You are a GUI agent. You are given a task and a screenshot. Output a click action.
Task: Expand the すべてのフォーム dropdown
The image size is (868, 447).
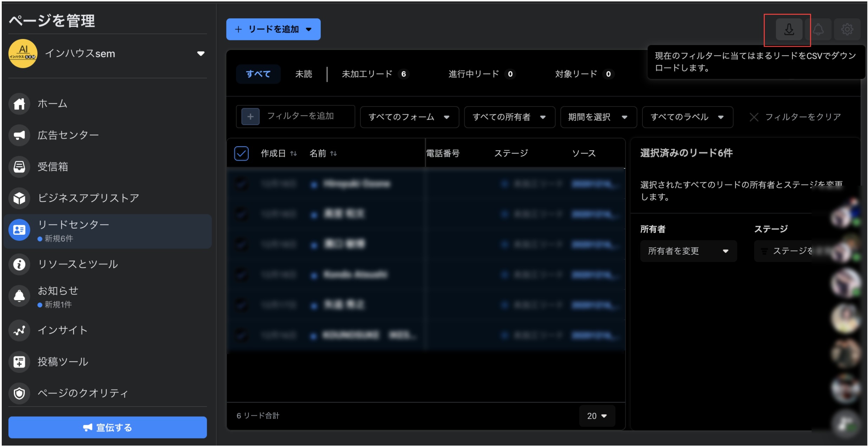[x=409, y=117]
